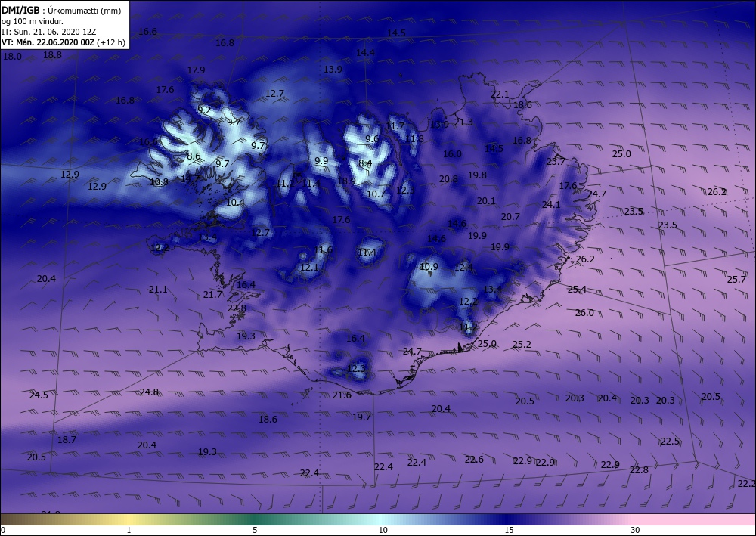
Task: Click the 20.7 value on the map
Action: 510,216
